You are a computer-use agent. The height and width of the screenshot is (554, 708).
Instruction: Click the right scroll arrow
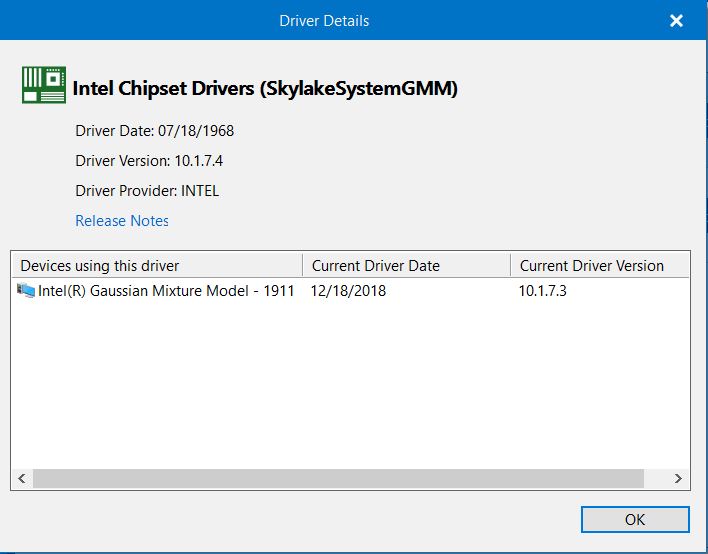tap(678, 478)
